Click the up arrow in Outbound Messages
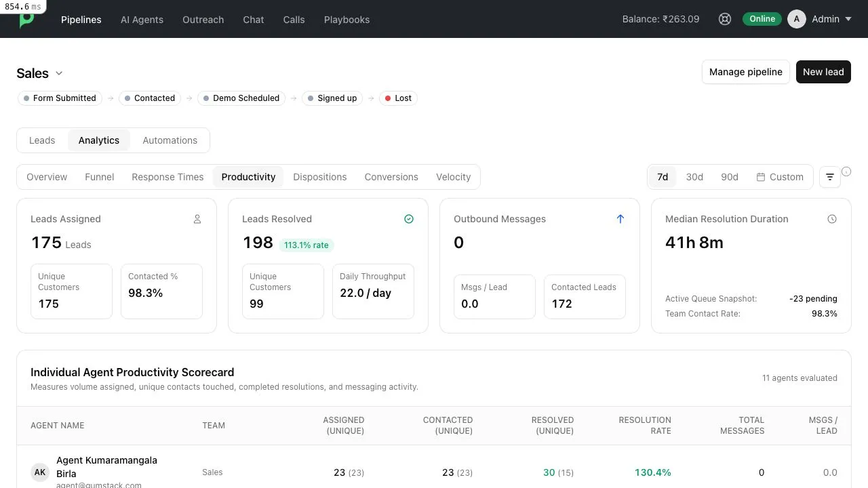 [620, 219]
